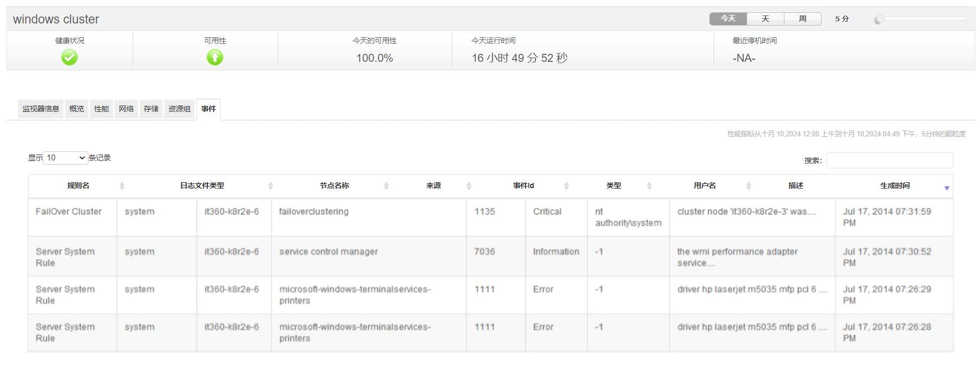Click sort arrows beside 规则名 column

click(122, 186)
